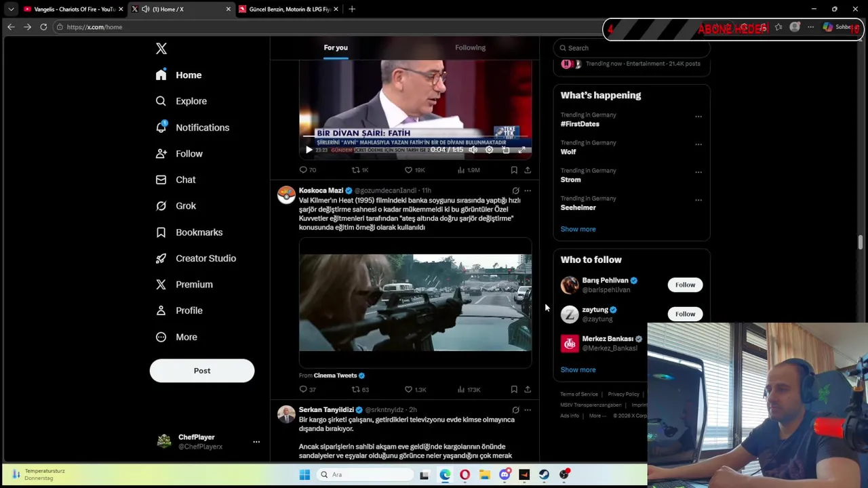The image size is (868, 488).
Task: Show more under Who to follow
Action: (x=578, y=370)
